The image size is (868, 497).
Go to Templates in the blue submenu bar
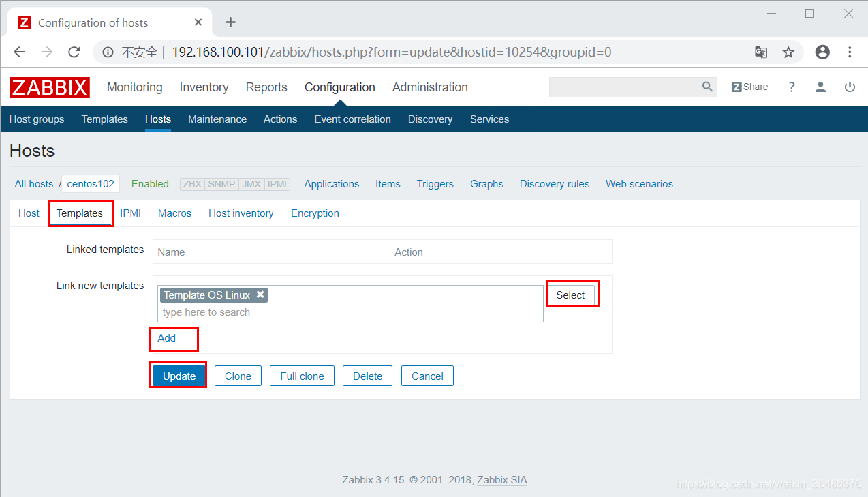click(x=105, y=119)
